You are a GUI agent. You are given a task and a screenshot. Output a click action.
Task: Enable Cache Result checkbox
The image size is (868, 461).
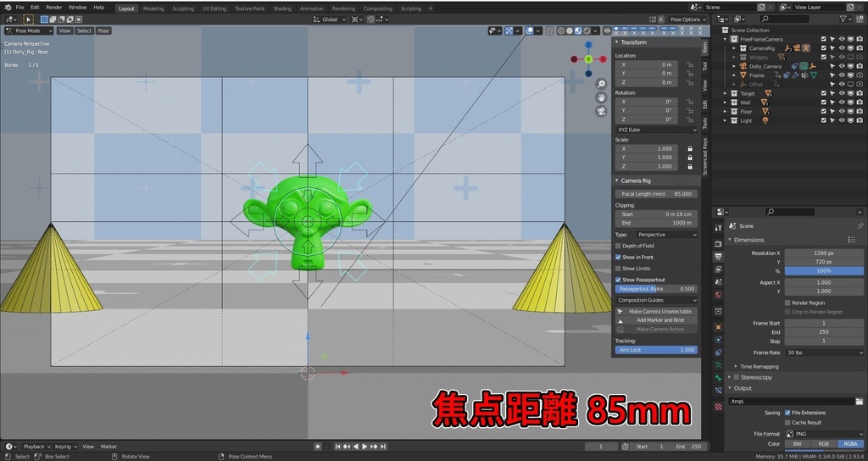pos(787,423)
